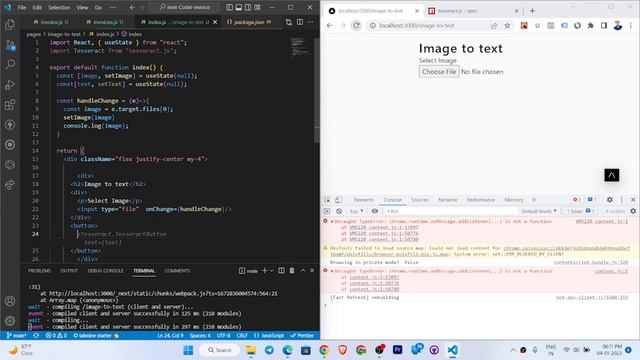Close the index.js editor tab
The image size is (640, 360).
(215, 22)
